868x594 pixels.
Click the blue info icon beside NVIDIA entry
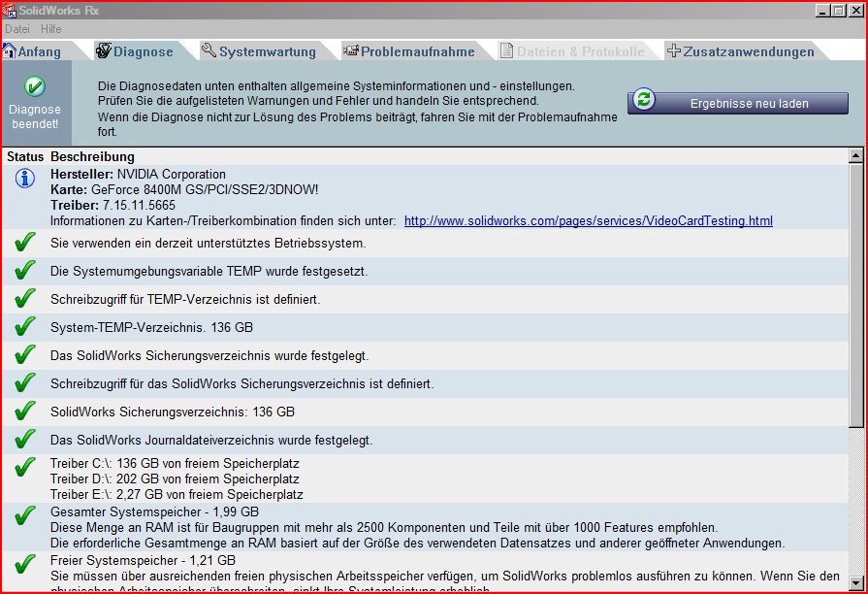[x=25, y=179]
